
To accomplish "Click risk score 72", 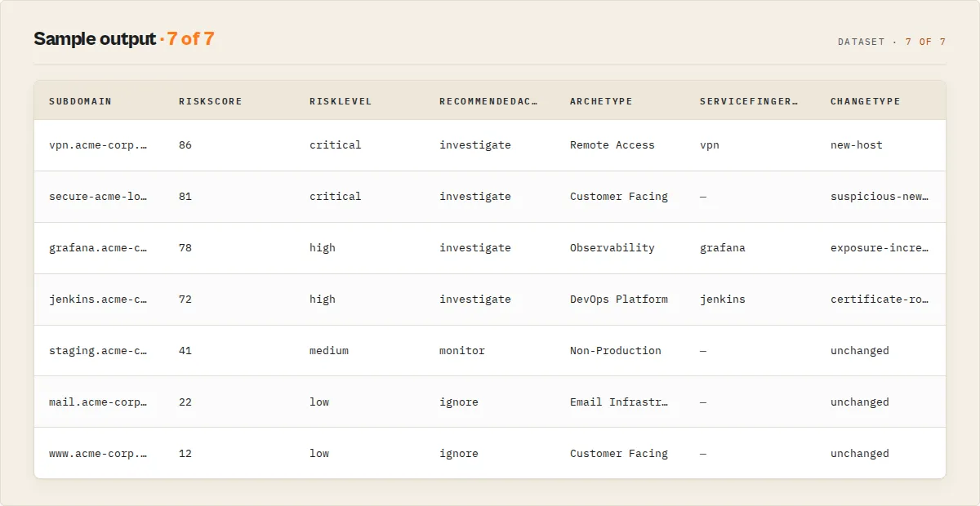I will [185, 300].
